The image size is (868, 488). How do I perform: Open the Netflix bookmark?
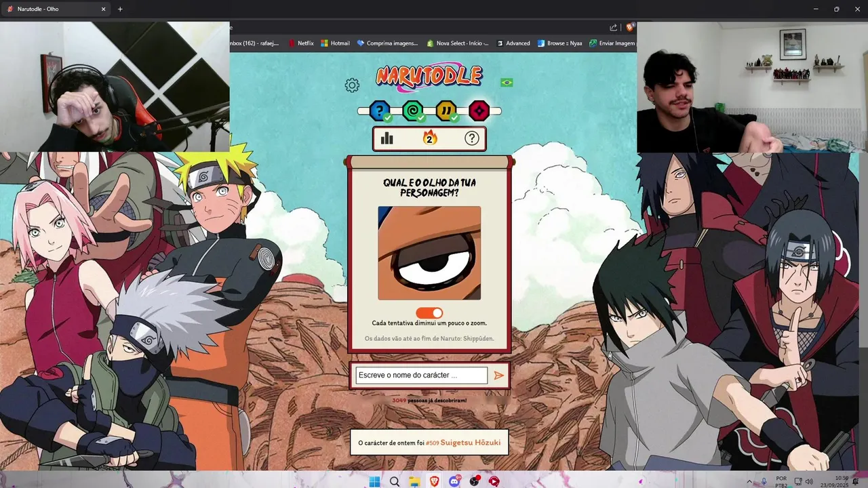tap(300, 43)
